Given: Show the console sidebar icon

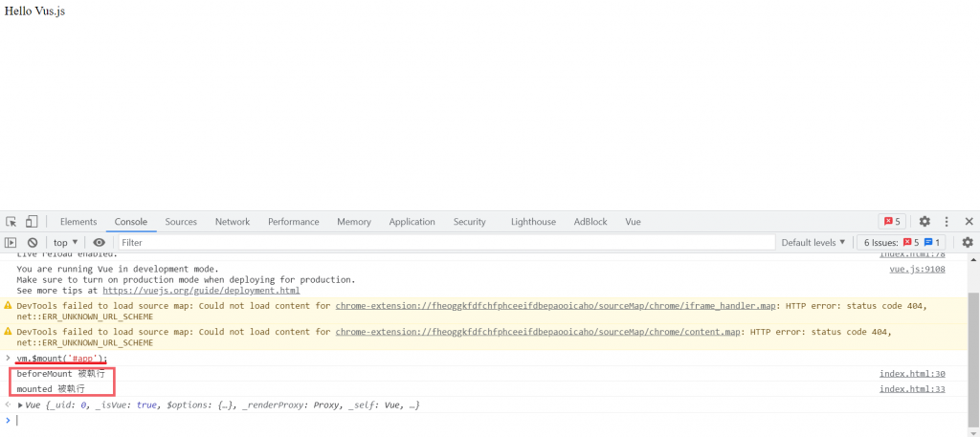Looking at the screenshot, I should click(11, 242).
